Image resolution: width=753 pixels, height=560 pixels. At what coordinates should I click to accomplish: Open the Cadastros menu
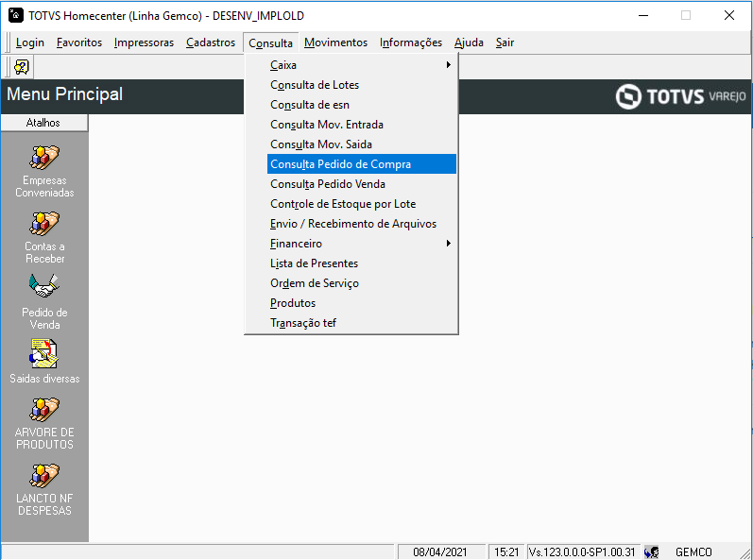click(x=211, y=42)
